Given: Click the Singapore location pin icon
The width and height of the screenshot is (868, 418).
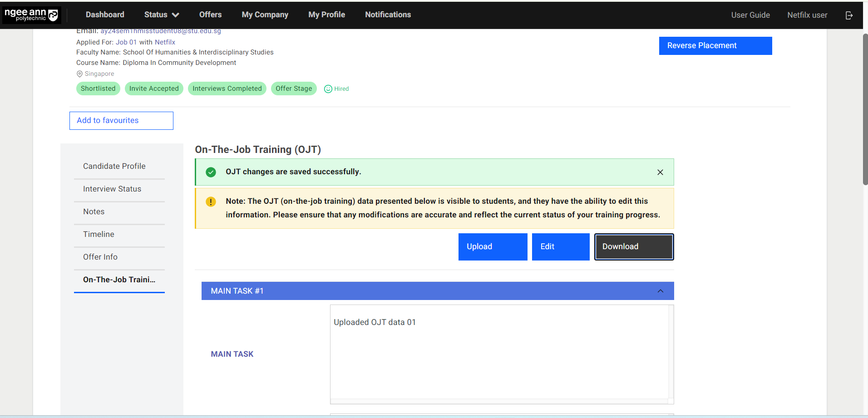Looking at the screenshot, I should (79, 74).
